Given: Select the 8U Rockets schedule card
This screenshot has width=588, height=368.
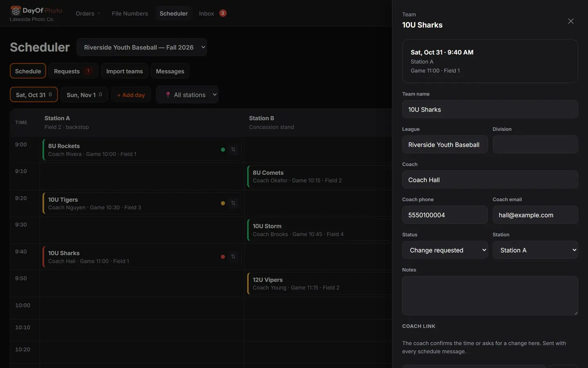Looking at the screenshot, I should 142,150.
